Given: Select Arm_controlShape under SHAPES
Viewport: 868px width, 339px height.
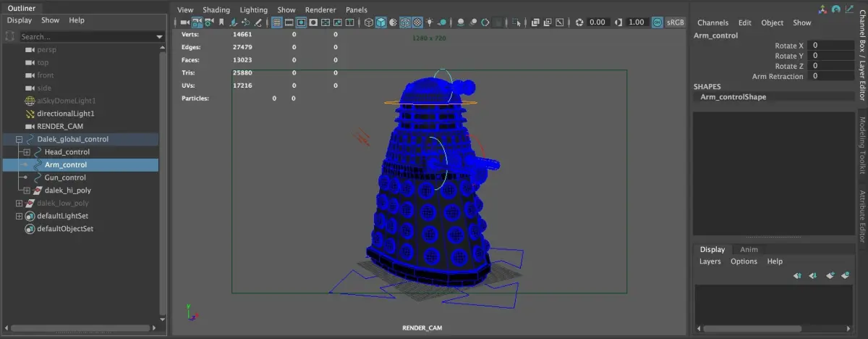Looking at the screenshot, I should pyautogui.click(x=733, y=96).
